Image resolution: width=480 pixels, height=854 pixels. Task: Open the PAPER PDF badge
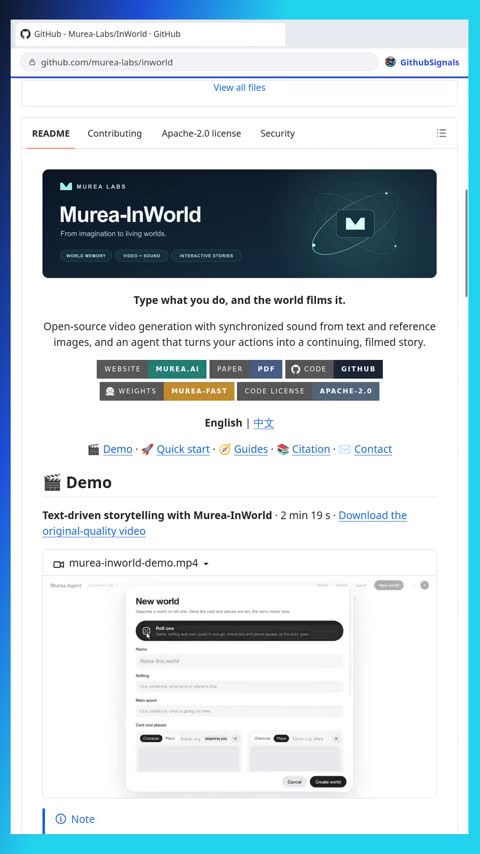[246, 369]
